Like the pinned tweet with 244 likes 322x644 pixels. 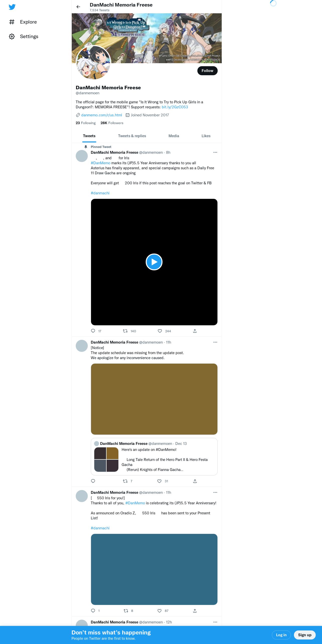(160, 331)
